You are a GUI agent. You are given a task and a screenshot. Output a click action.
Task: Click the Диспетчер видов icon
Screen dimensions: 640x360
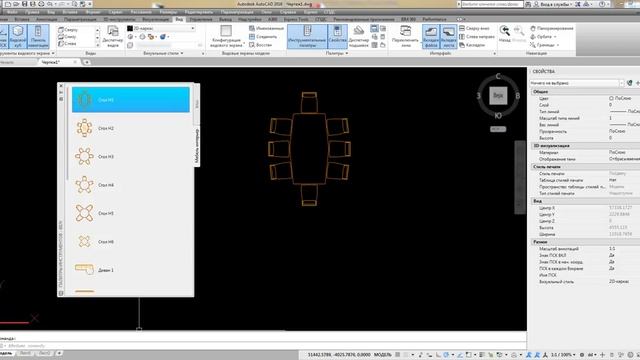[x=113, y=37]
